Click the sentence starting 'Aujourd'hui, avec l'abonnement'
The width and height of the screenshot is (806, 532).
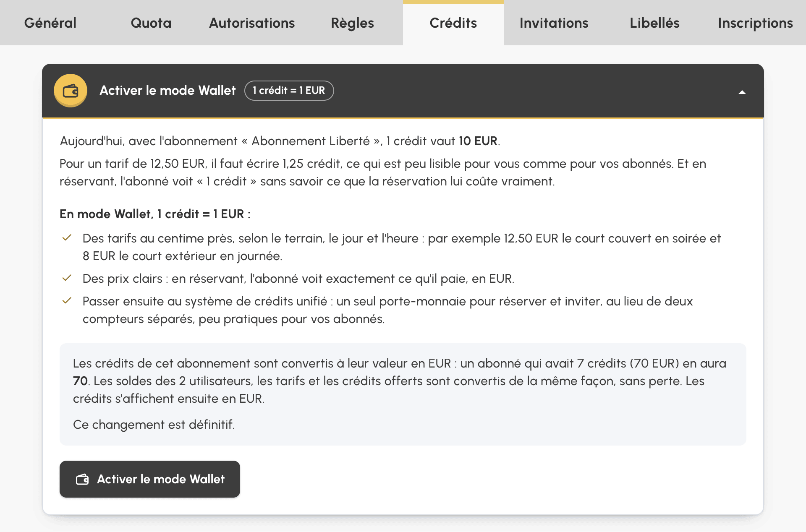coord(280,141)
